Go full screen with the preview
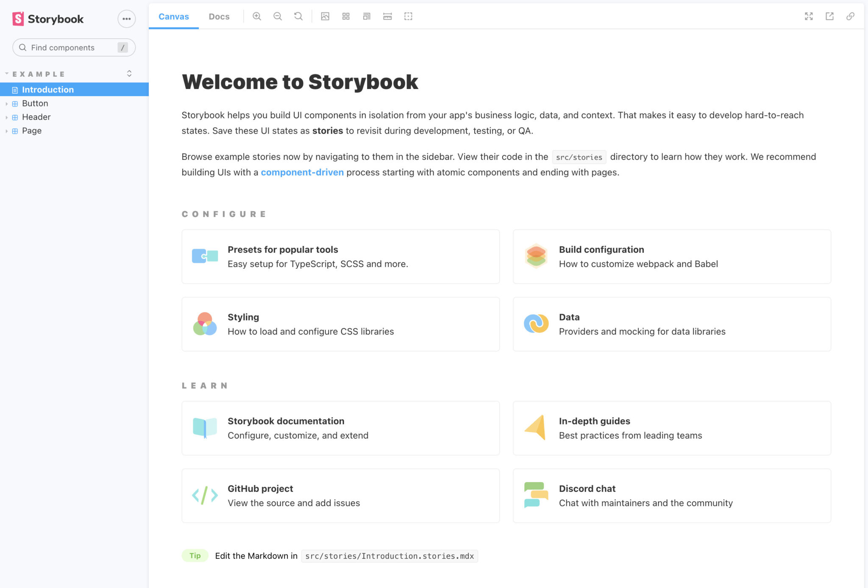Screen dimensions: 868x588 (x=809, y=16)
